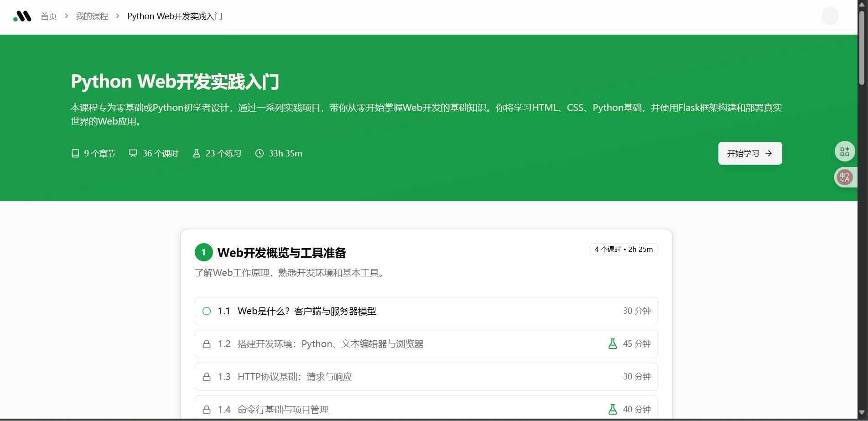
Task: Click the chapter 1 number badge
Action: tap(203, 252)
